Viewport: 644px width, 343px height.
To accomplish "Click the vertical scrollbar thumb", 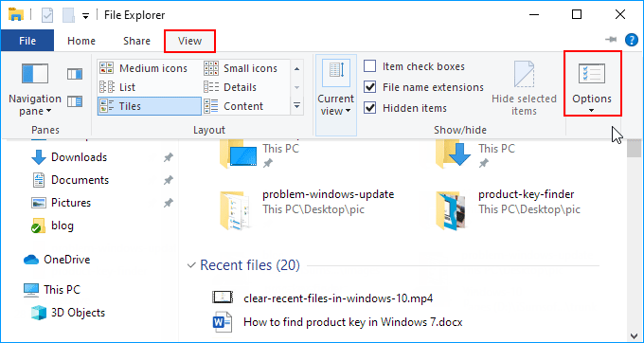I will 634,149.
